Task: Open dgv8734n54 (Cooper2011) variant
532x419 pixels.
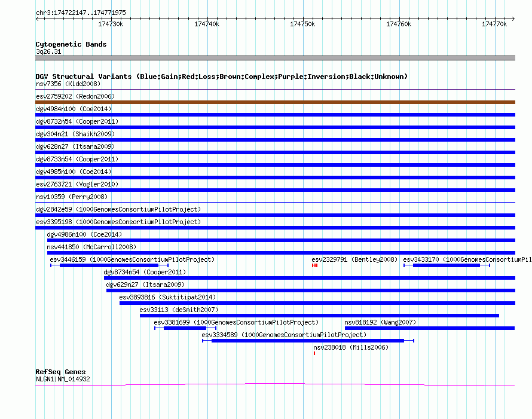Action: click(x=145, y=272)
